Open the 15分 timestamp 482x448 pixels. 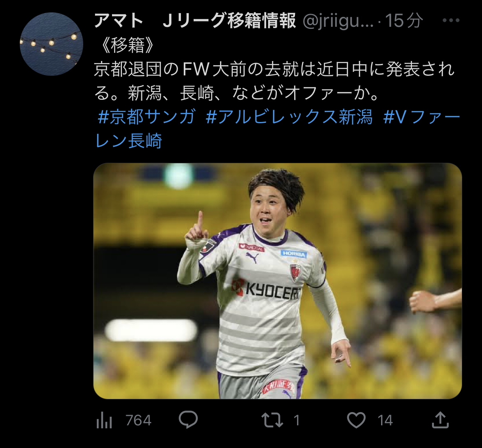tap(404, 21)
